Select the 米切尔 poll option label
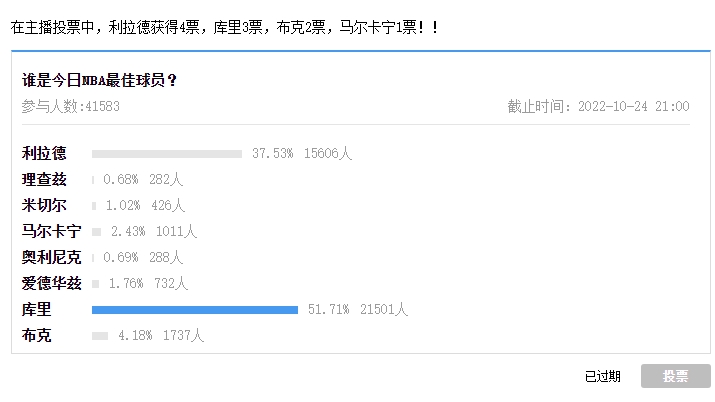The width and height of the screenshot is (715, 402). [x=44, y=205]
